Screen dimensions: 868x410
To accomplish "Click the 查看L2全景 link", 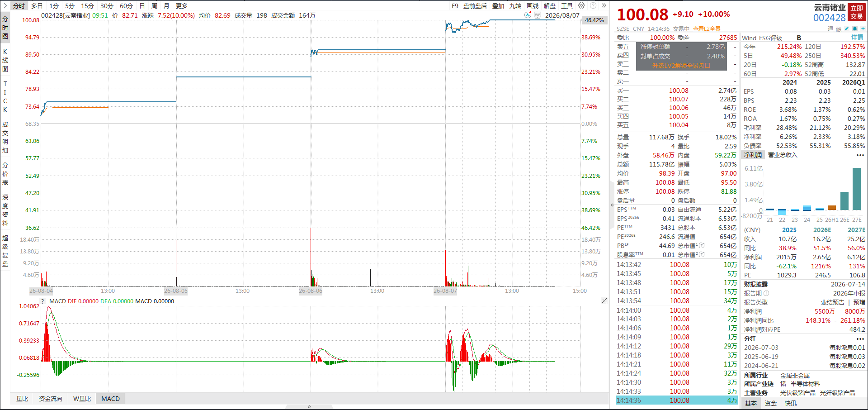I will [x=707, y=29].
